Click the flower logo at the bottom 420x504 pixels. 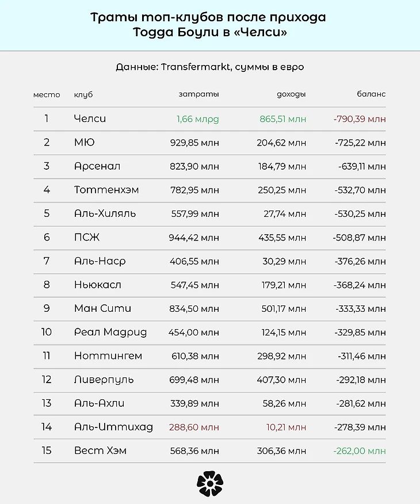click(209, 483)
